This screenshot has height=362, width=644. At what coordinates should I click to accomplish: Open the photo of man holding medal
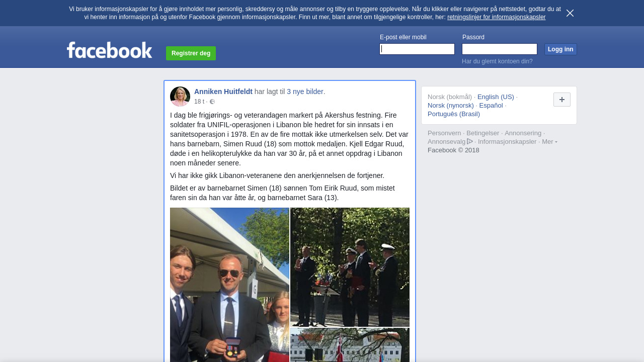[x=229, y=285]
